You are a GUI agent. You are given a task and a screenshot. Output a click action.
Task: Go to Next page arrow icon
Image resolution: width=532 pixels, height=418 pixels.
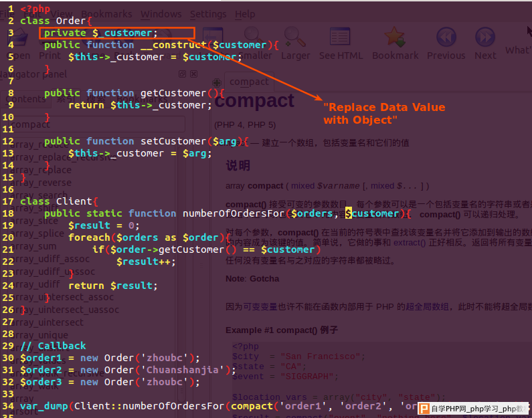click(485, 37)
